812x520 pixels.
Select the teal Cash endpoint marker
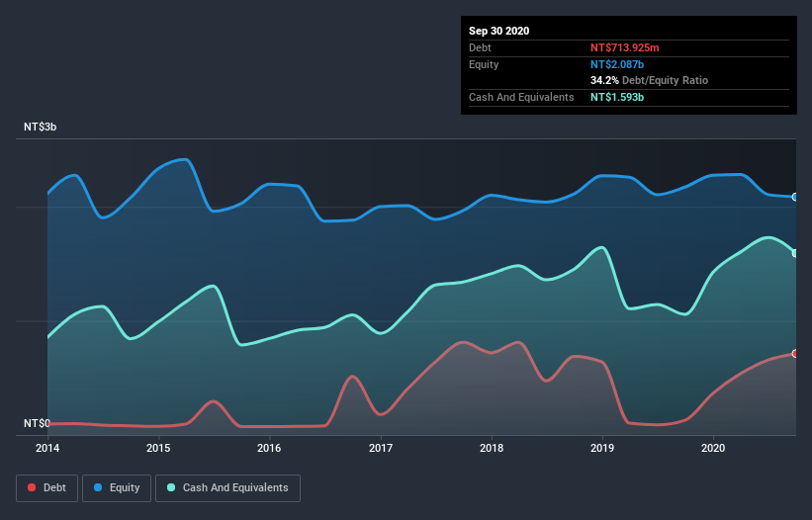pyautogui.click(x=795, y=253)
